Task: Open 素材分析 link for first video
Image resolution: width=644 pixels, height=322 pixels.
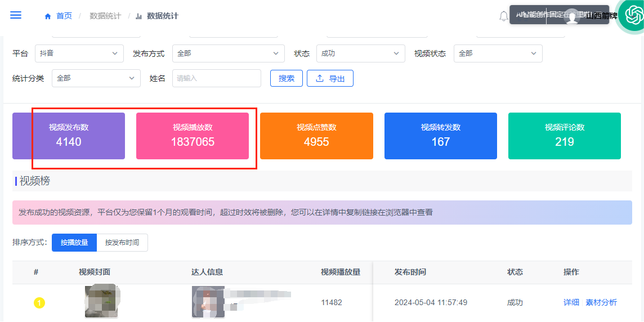Action: click(601, 303)
